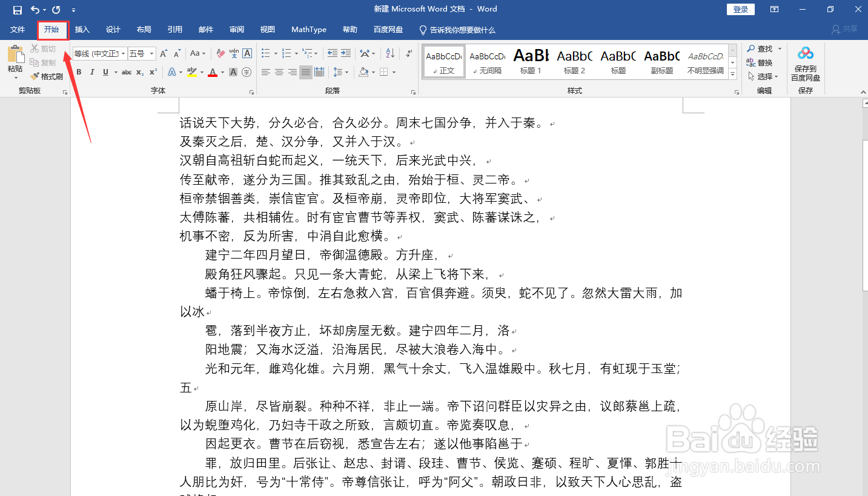Toggle Character Shading icon
Viewport: 868px width, 496px height.
pos(234,73)
